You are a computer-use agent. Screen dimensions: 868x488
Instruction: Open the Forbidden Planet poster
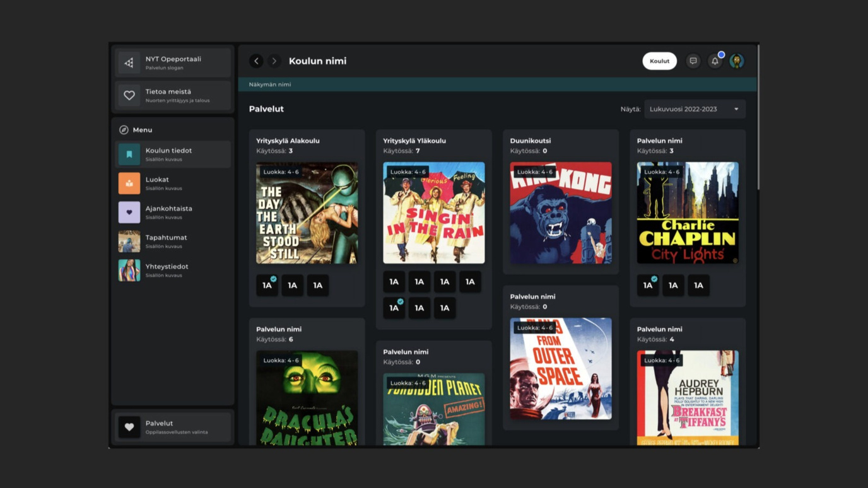[x=434, y=409]
